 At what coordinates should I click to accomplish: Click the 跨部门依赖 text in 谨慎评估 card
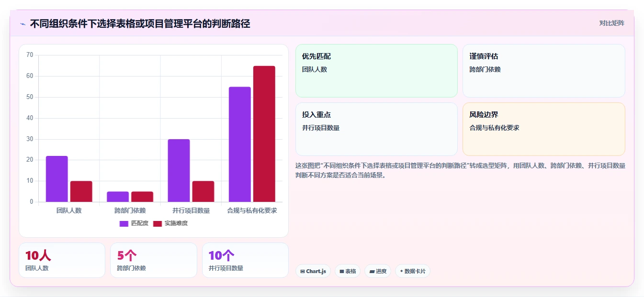tap(485, 69)
